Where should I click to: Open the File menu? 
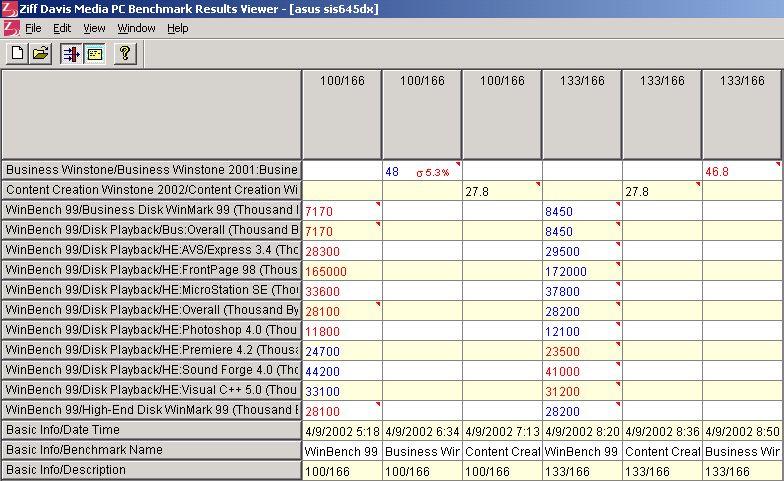click(33, 28)
